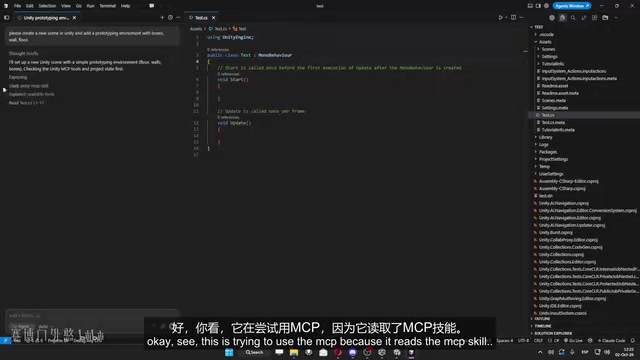Toggle the left chat panel visibility
Screen dimensions: 640x360
coord(7,18)
